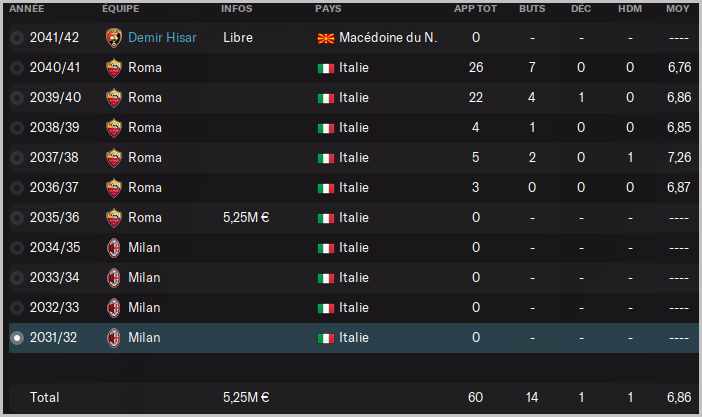The height and width of the screenshot is (417, 702).
Task: Click the Milan crest in the 2031/32 row
Action: (114, 338)
